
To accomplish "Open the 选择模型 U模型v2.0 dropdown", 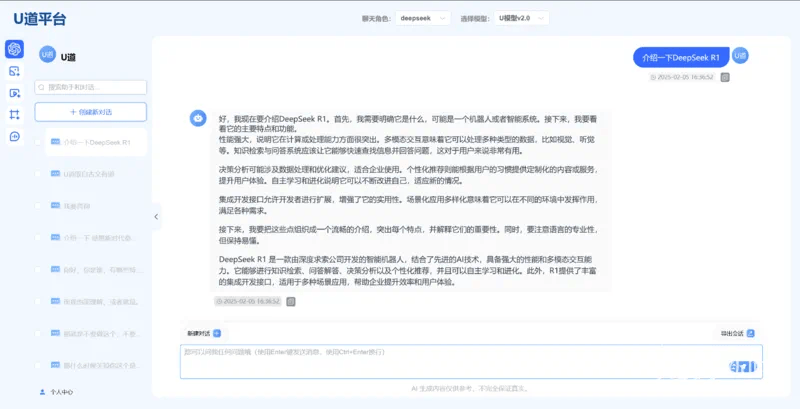I will point(521,18).
